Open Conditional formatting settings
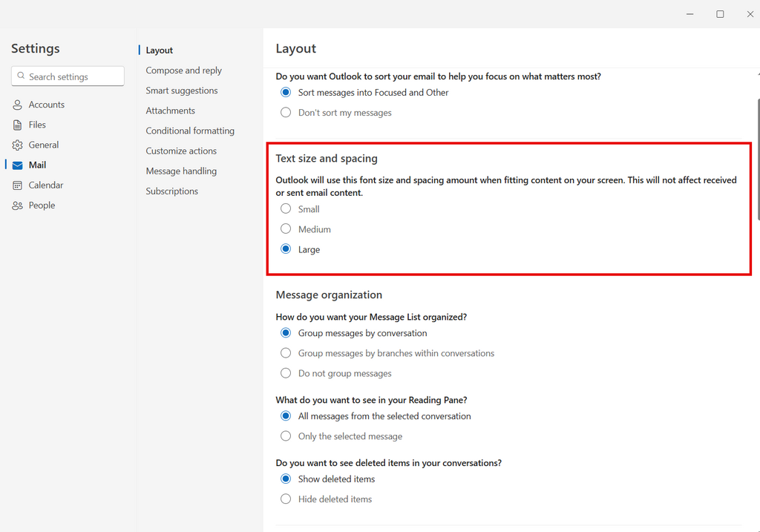760x532 pixels. coord(190,131)
